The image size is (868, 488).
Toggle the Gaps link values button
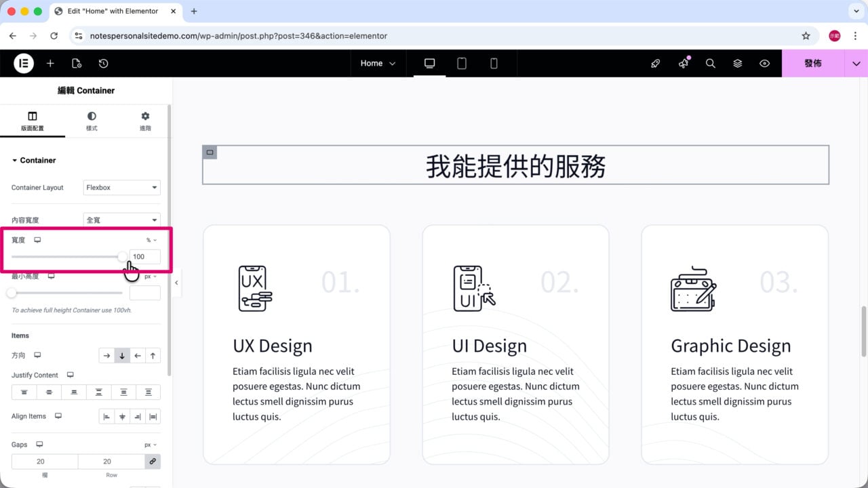[x=153, y=462]
